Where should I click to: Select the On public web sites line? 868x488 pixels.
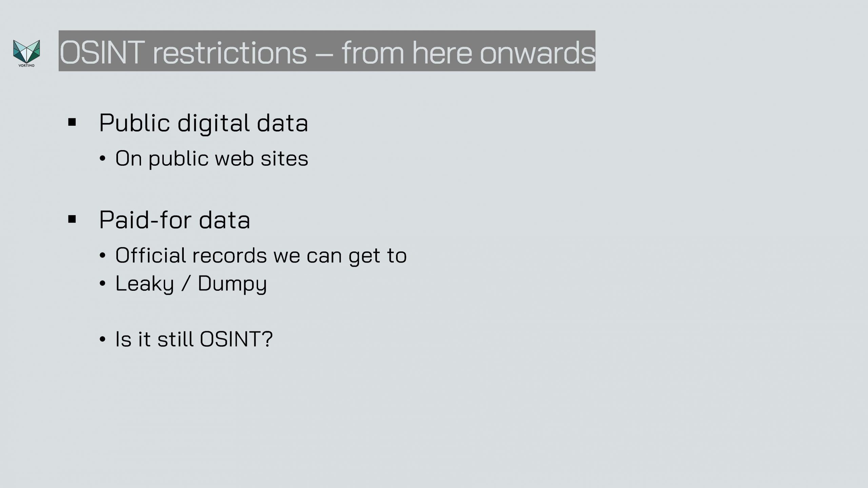point(212,158)
